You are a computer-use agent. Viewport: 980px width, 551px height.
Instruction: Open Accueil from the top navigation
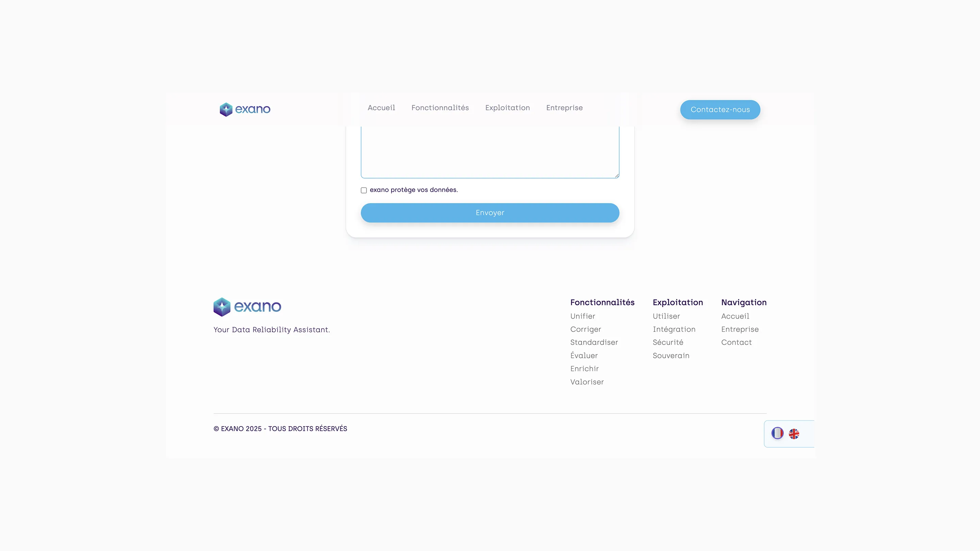click(x=381, y=108)
